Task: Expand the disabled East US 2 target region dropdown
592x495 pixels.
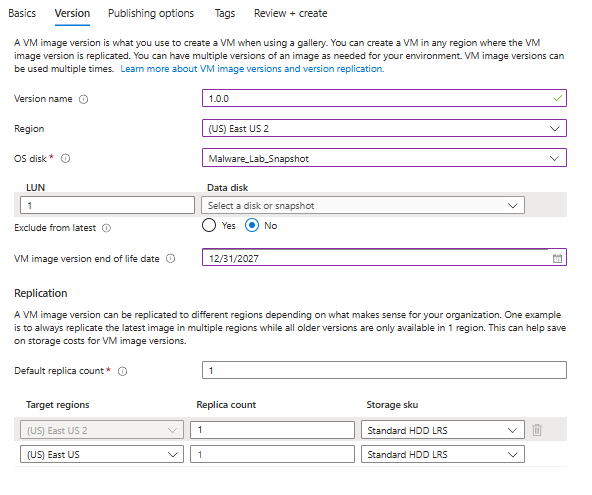Action: 102,430
